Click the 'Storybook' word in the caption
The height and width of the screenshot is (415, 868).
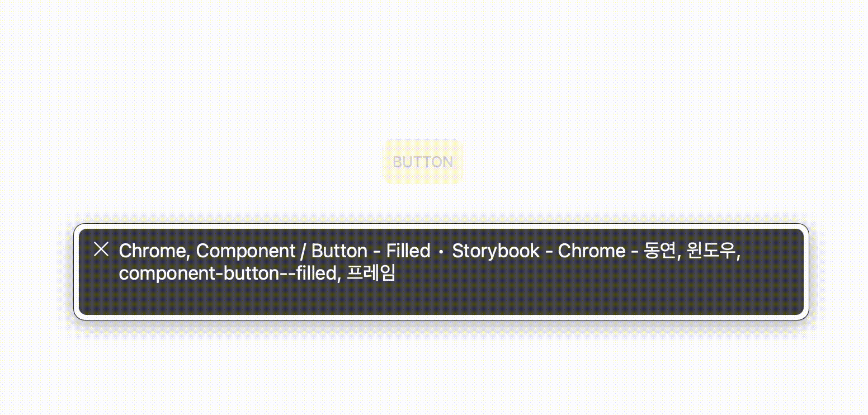[496, 251]
